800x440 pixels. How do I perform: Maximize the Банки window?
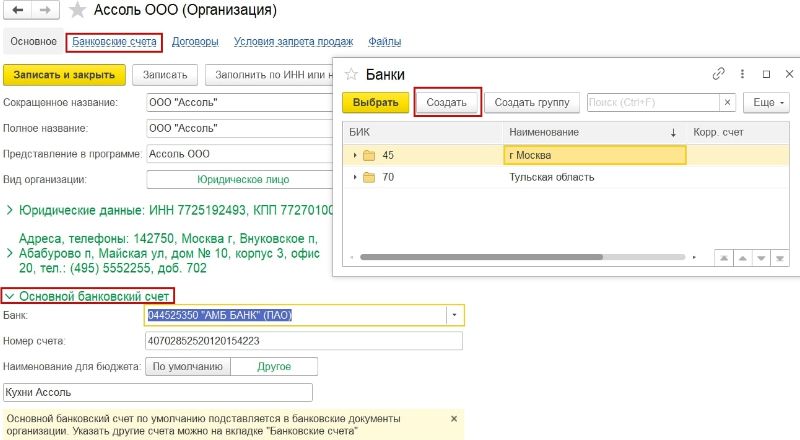tap(766, 75)
